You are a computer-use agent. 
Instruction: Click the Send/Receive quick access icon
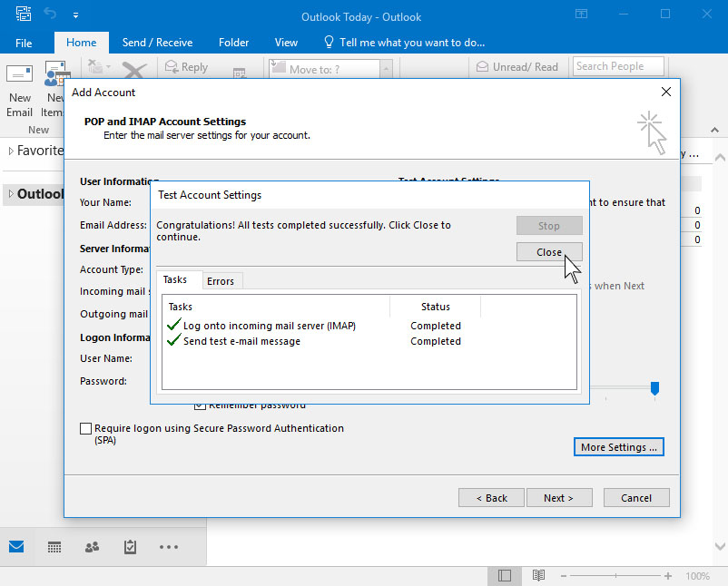pos(24,14)
